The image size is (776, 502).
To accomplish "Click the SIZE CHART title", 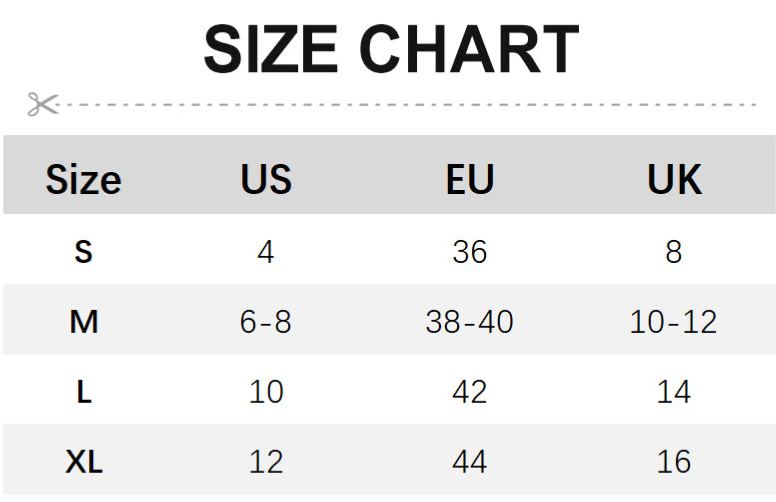I will (391, 49).
